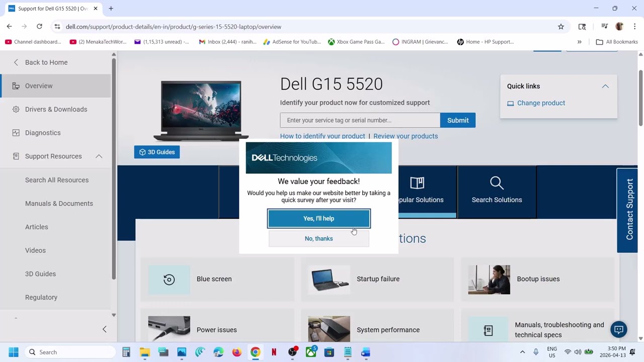Open Home - HP Support bookmark
The height and width of the screenshot is (362, 644).
pyautogui.click(x=486, y=42)
